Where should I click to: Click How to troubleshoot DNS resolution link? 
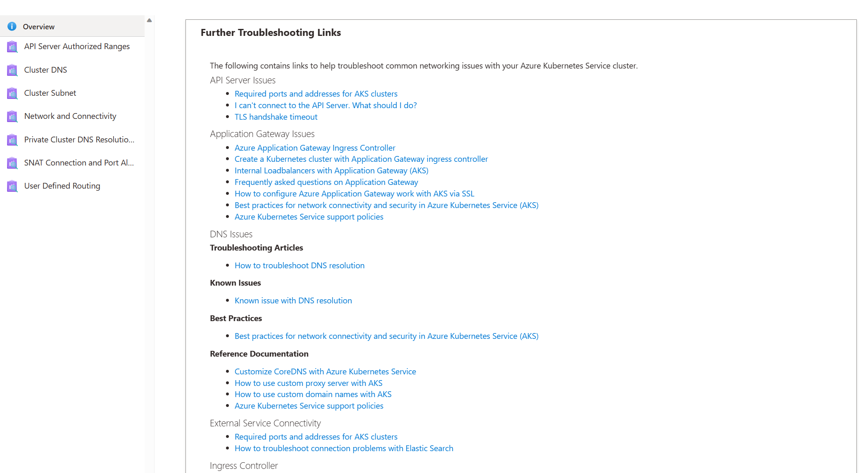click(299, 265)
